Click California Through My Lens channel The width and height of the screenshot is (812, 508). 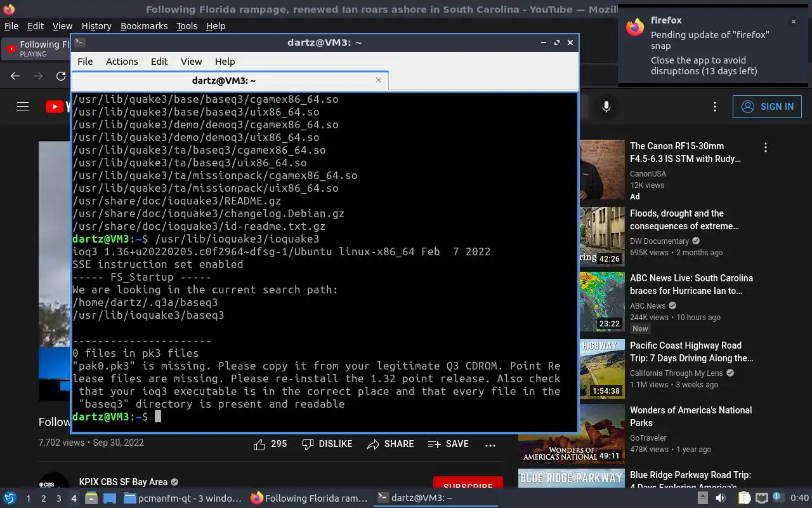676,373
